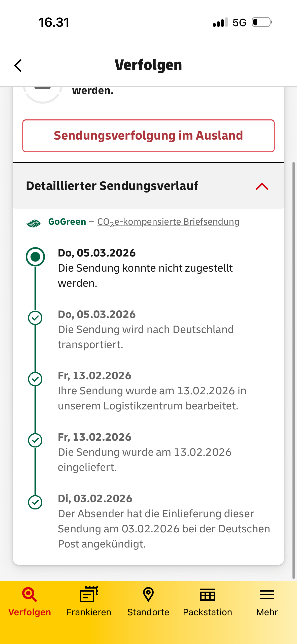Select the current status marker for 05.03.2026
The height and width of the screenshot is (644, 297).
point(35,257)
